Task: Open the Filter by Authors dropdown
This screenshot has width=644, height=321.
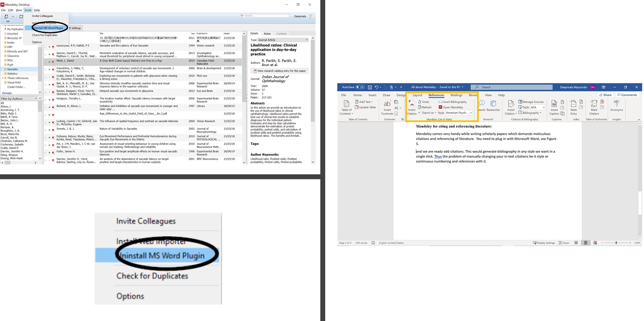Action: pos(19,98)
